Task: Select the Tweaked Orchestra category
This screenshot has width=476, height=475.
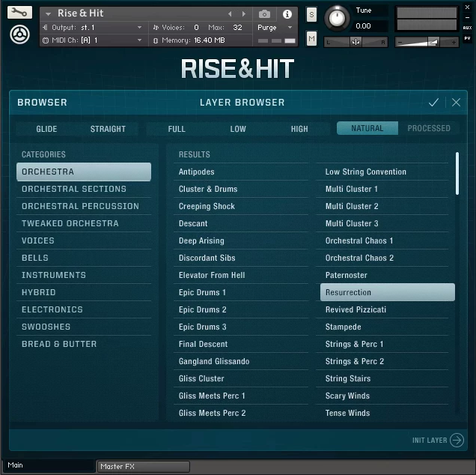Action: pyautogui.click(x=84, y=224)
